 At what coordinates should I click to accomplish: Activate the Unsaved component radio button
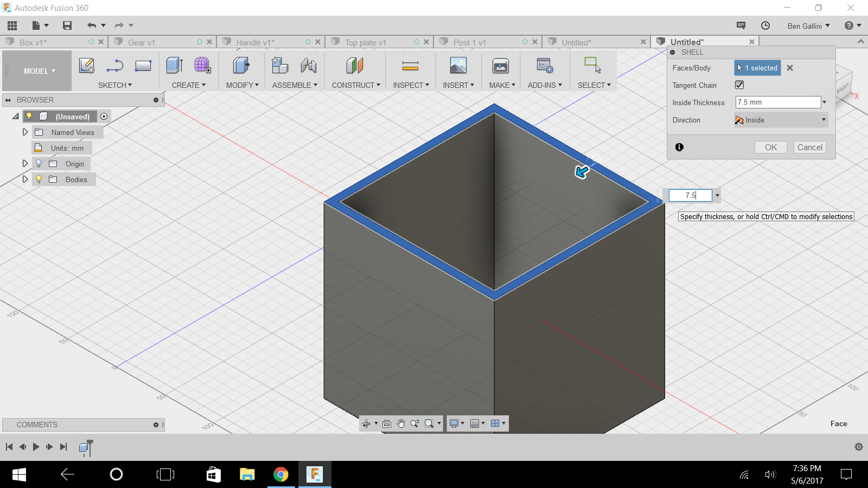104,116
